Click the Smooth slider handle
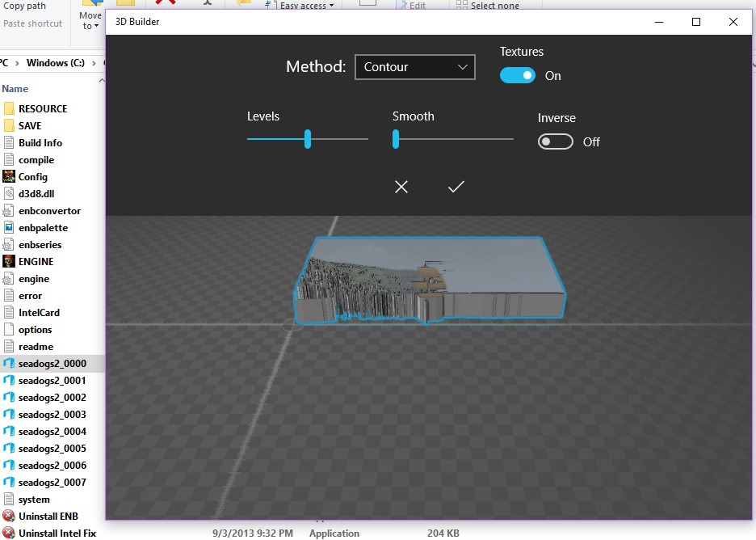Viewport: 756px width, 540px height. [396, 139]
